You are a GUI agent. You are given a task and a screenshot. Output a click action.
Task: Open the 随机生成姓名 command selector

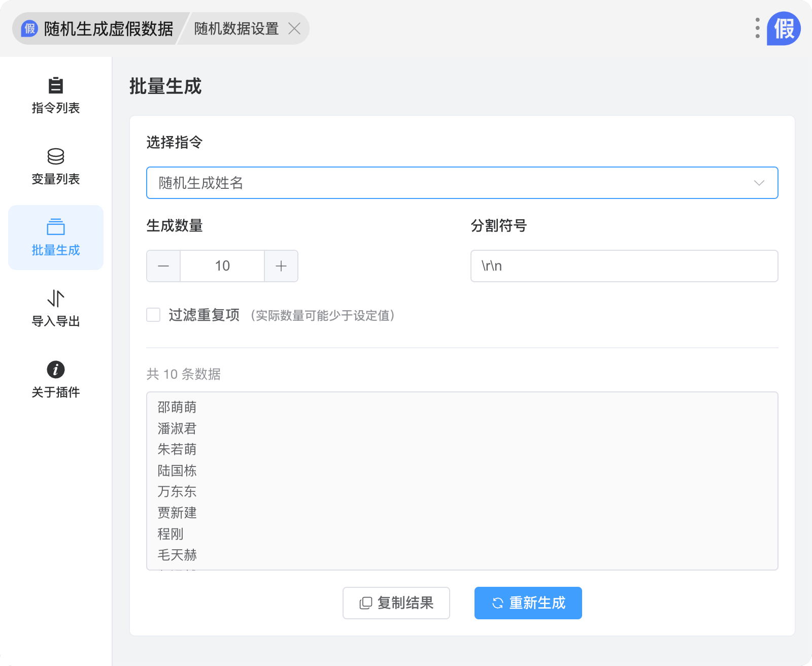(x=447, y=183)
